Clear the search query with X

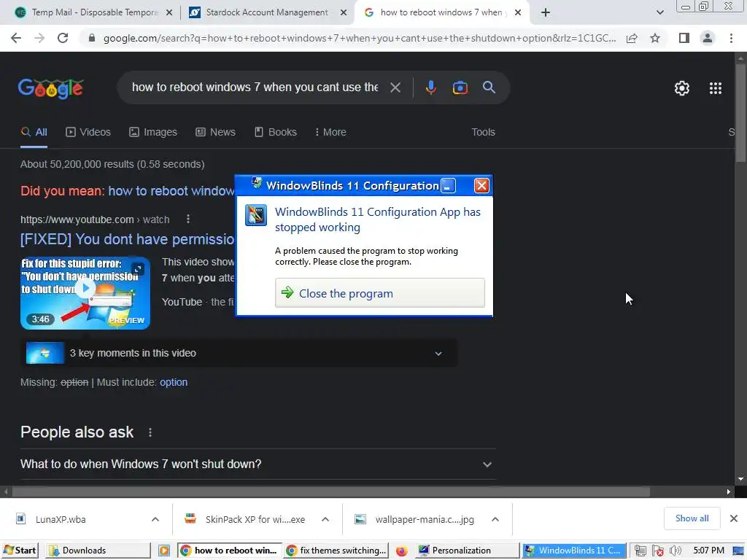click(395, 87)
